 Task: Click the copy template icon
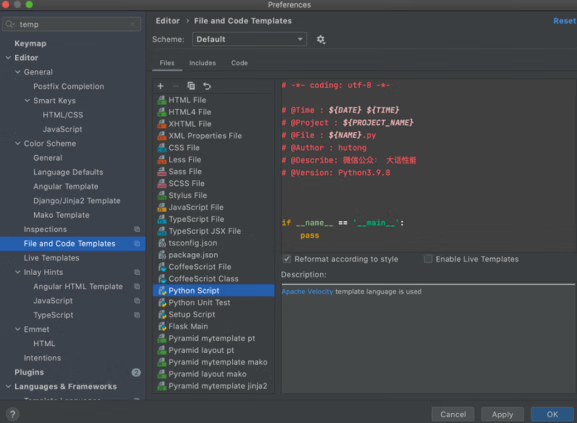pyautogui.click(x=191, y=86)
